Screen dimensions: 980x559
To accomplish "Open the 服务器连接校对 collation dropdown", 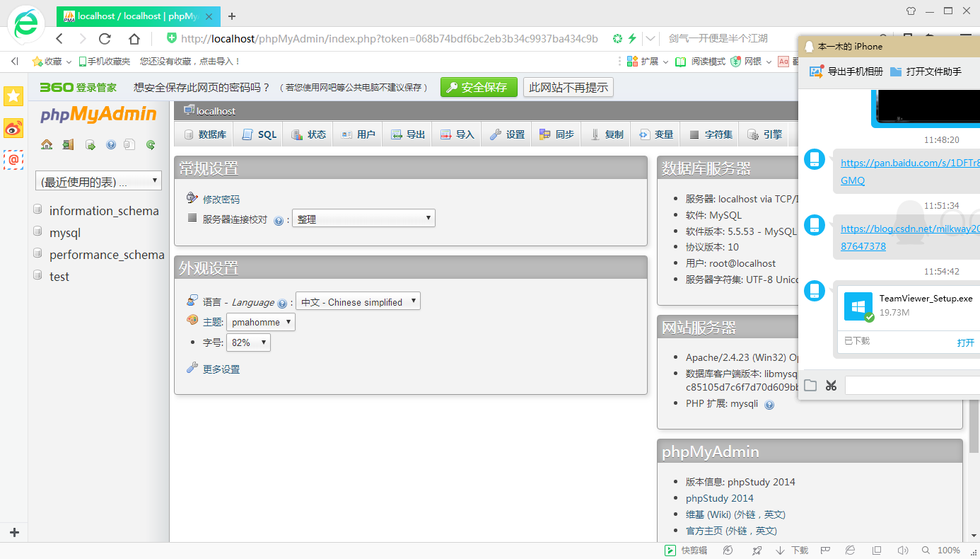I will [x=363, y=219].
